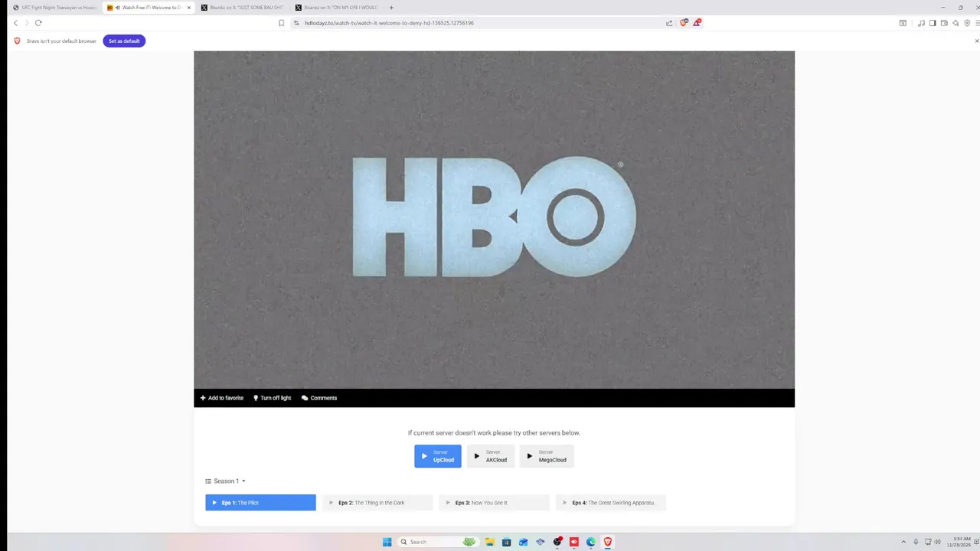Play Eps 4: The Great Swirling Apparatus
The height and width of the screenshot is (551, 980).
tap(611, 503)
